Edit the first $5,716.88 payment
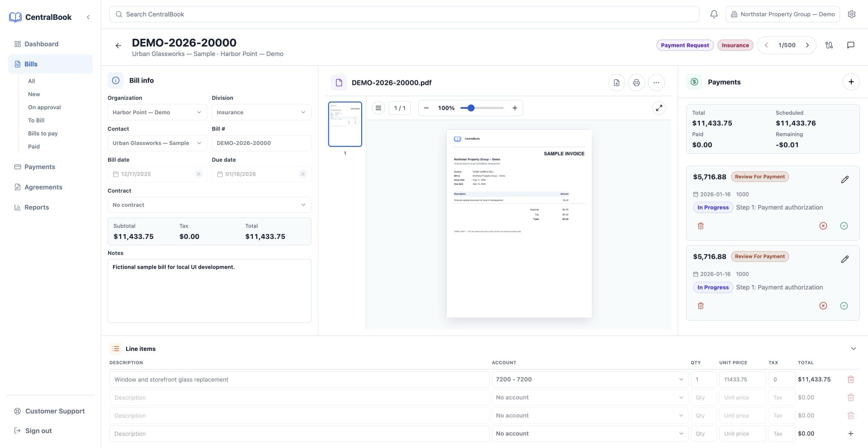 pos(845,179)
